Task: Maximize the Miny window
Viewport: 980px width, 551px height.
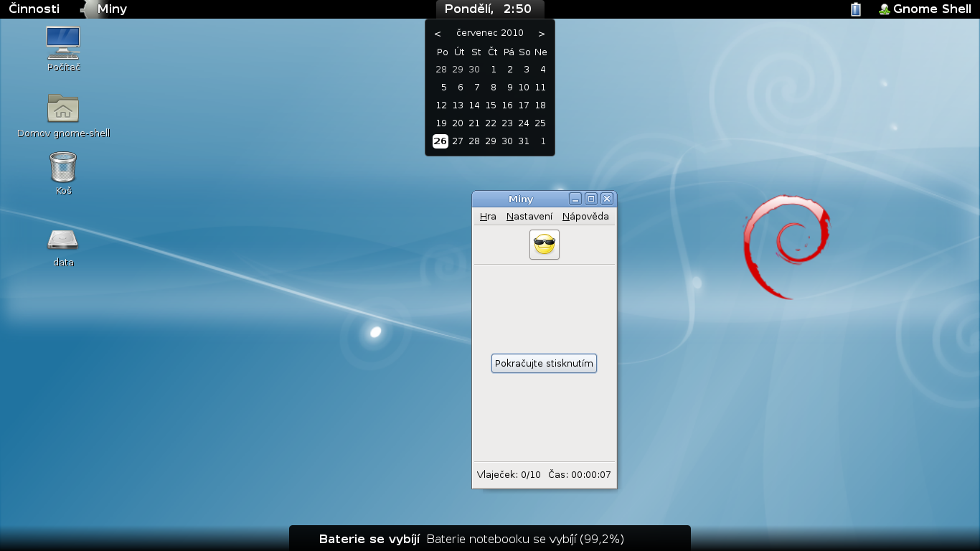Action: 591,199
